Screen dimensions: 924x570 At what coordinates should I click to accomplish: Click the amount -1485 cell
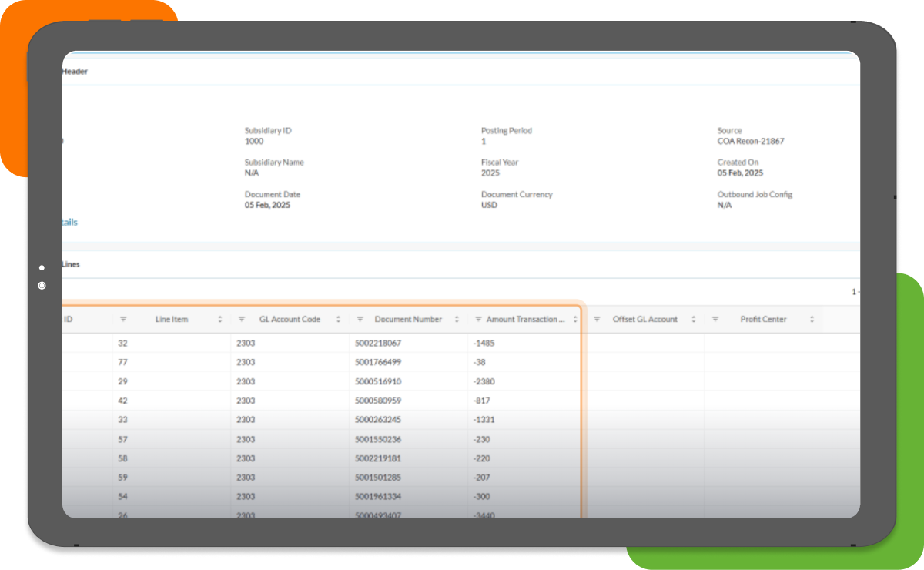(484, 343)
